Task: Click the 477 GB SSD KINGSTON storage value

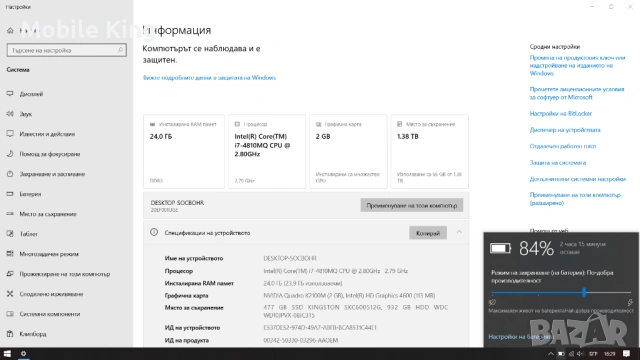Action: (x=356, y=311)
